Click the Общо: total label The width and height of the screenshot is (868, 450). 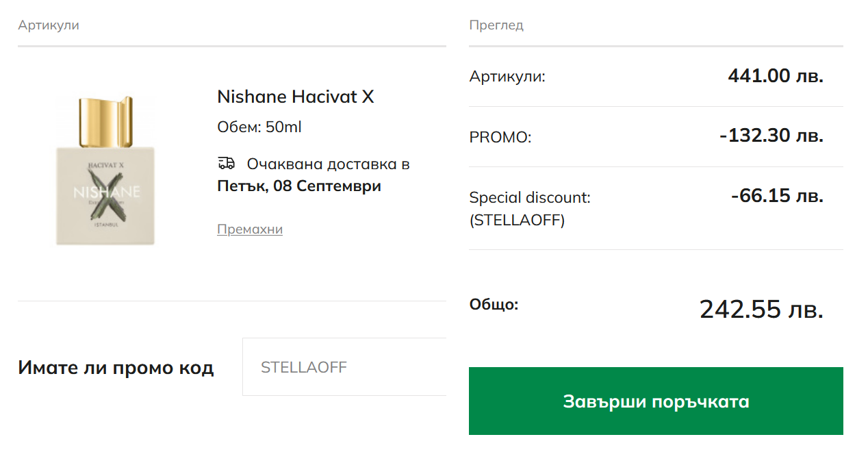click(x=494, y=304)
